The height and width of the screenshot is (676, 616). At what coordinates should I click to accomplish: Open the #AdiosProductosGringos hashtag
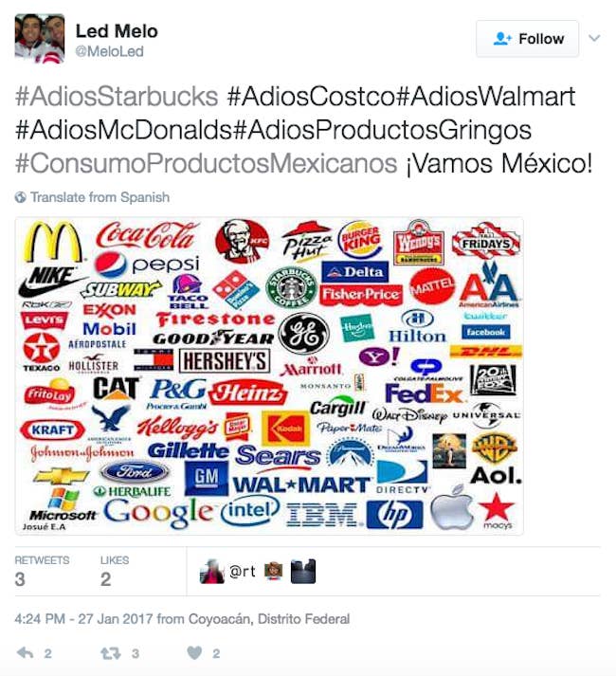(x=382, y=130)
